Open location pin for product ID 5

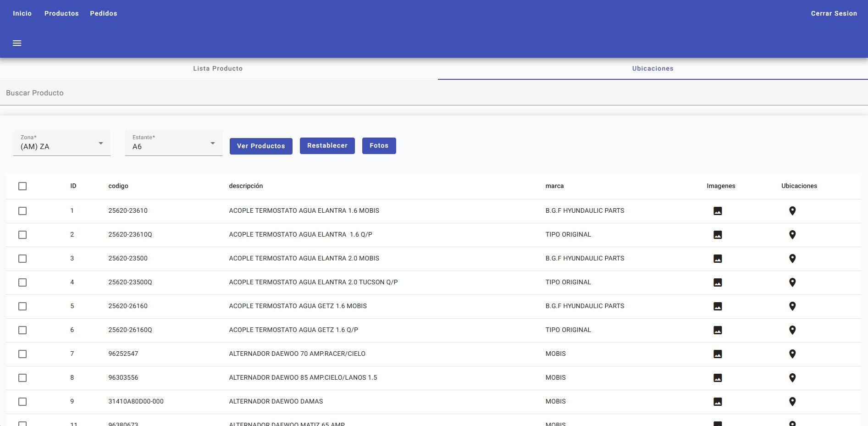[x=792, y=306]
